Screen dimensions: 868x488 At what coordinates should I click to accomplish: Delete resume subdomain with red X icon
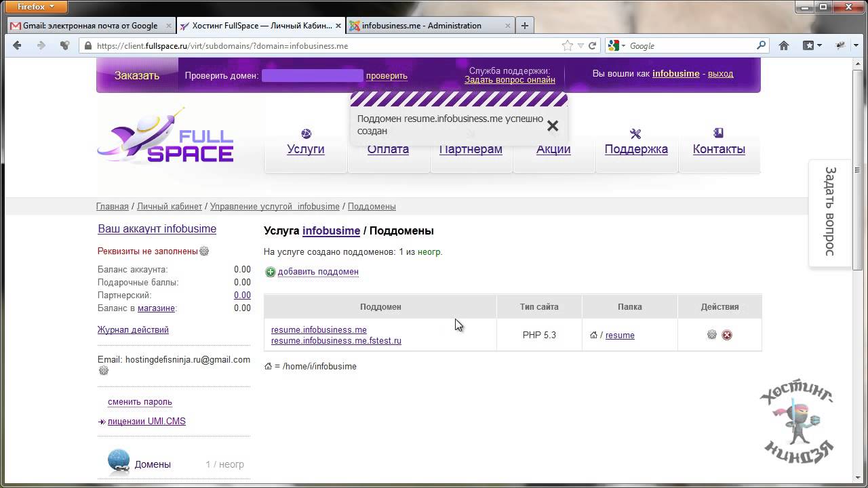tap(727, 335)
